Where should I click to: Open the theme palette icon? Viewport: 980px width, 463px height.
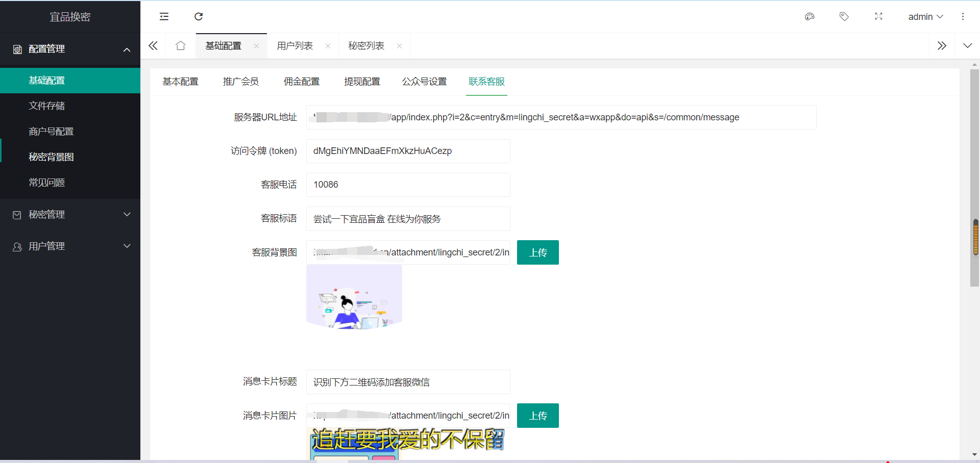[810, 17]
